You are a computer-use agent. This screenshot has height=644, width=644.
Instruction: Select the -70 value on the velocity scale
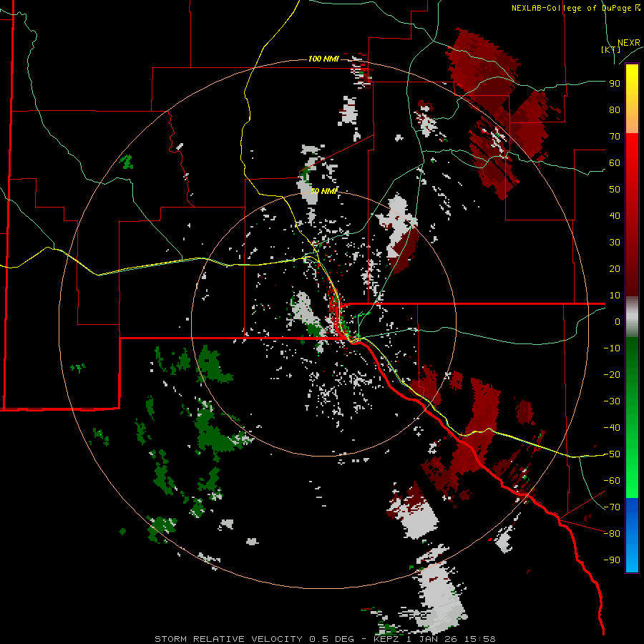point(612,507)
